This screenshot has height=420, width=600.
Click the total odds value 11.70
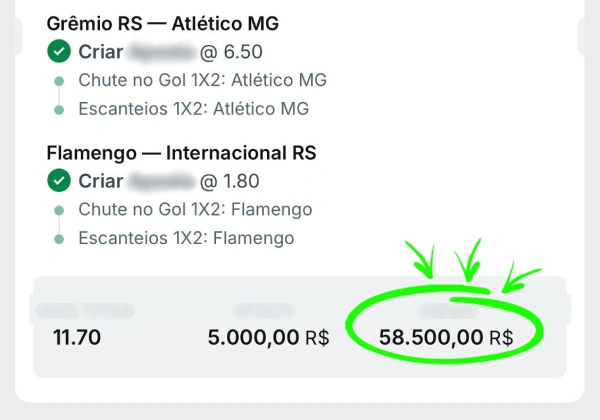pos(77,338)
